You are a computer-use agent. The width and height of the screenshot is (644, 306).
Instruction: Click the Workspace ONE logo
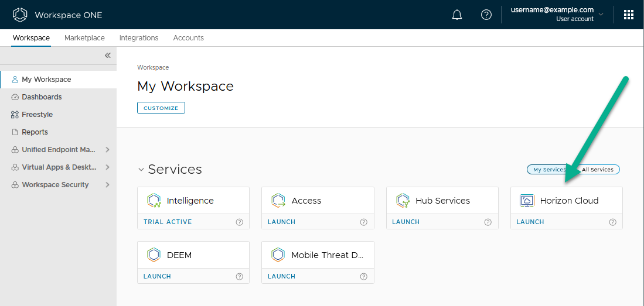pyautogui.click(x=20, y=15)
